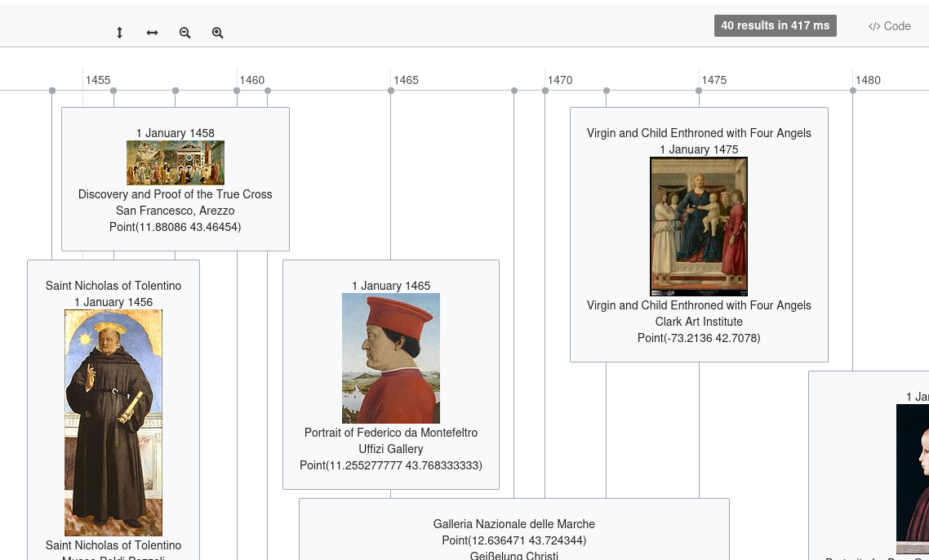Screen dimensions: 929x560
Task: Select the timeline dot exactly at 1460
Action: tap(237, 91)
